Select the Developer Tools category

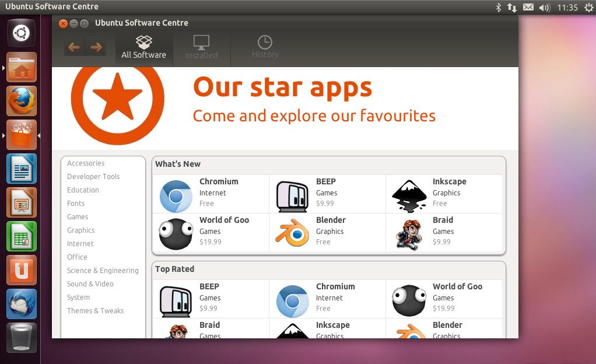click(93, 177)
